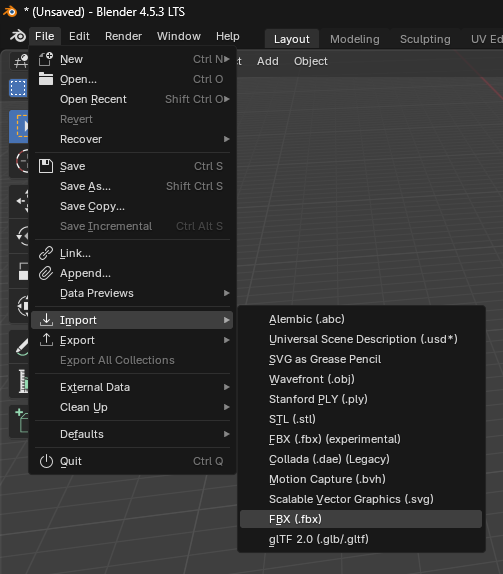
Task: Click the New file icon
Action: click(x=46, y=59)
